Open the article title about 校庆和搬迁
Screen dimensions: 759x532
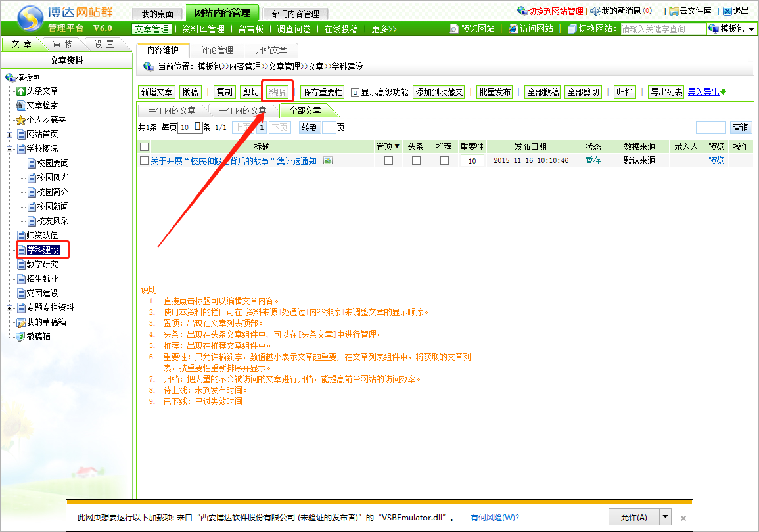pos(233,160)
